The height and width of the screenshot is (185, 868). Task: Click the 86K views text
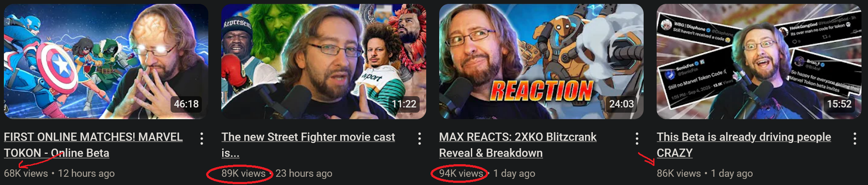pos(679,173)
